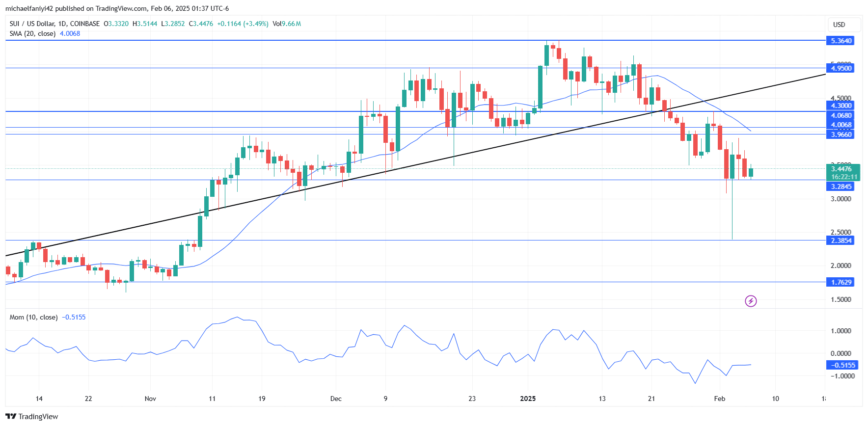Click the 1.5000 price scale tick label
The height and width of the screenshot is (426, 868).
pos(841,299)
